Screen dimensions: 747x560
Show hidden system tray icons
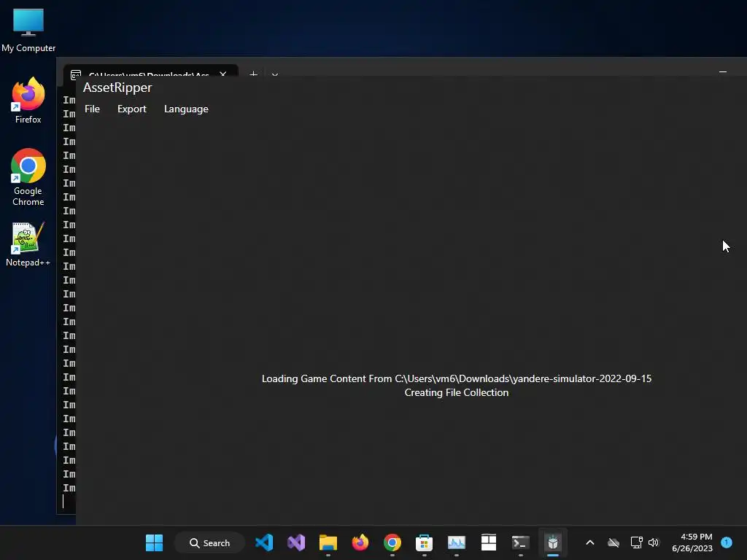coord(589,542)
